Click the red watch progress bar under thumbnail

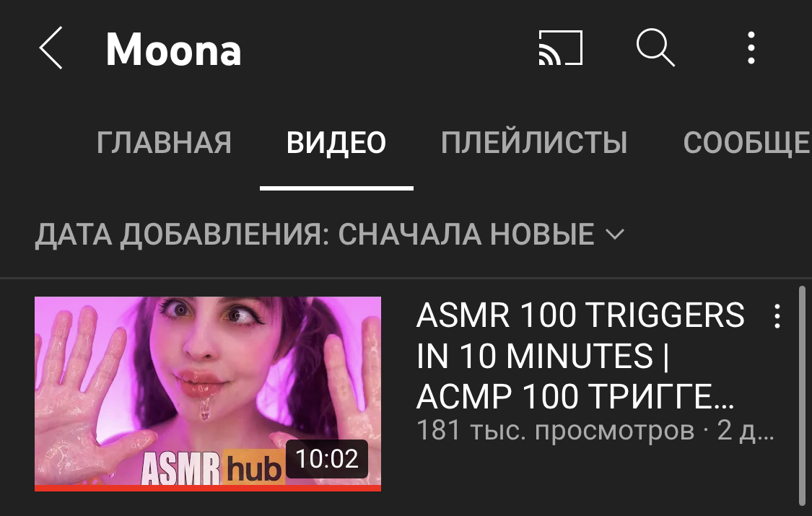208,488
